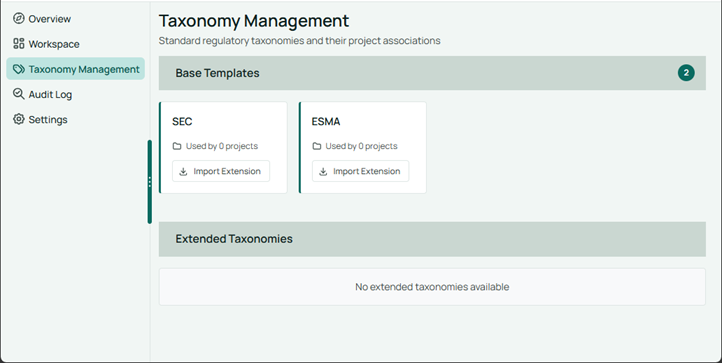722x363 pixels.
Task: Click the Extended Taxonomies section header
Action: [x=432, y=239]
